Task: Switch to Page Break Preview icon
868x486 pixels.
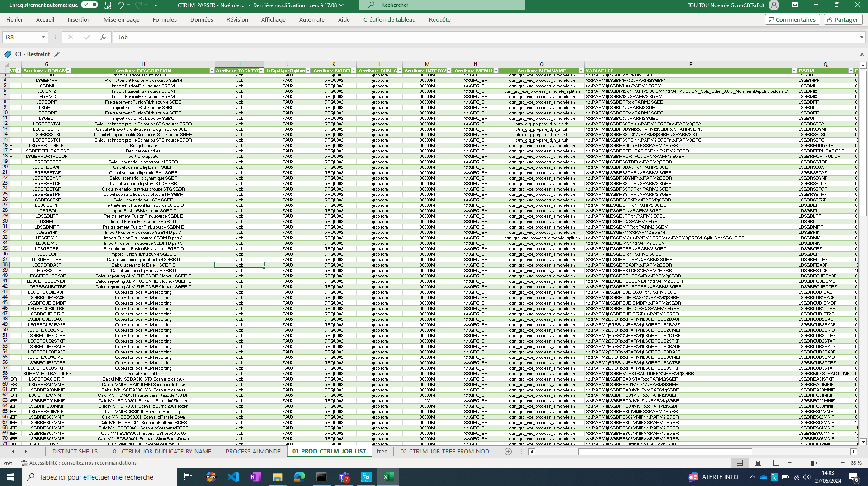Action: pos(776,463)
